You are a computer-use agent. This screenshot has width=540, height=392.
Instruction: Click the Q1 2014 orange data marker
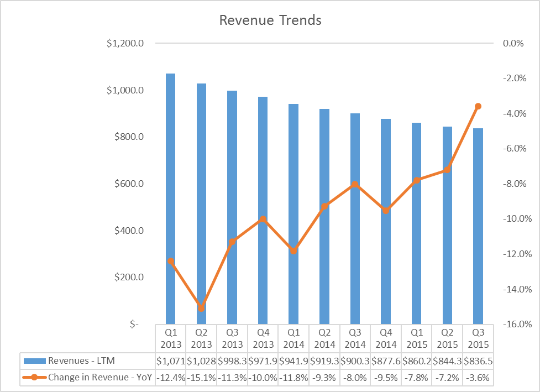tap(293, 250)
